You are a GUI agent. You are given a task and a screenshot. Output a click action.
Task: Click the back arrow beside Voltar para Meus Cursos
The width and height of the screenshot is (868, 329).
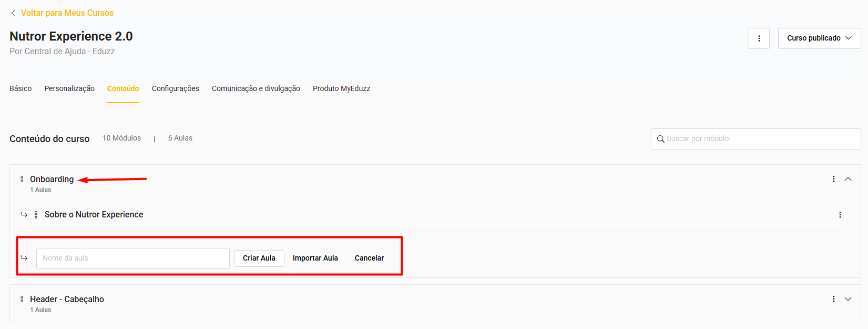pyautogui.click(x=13, y=13)
